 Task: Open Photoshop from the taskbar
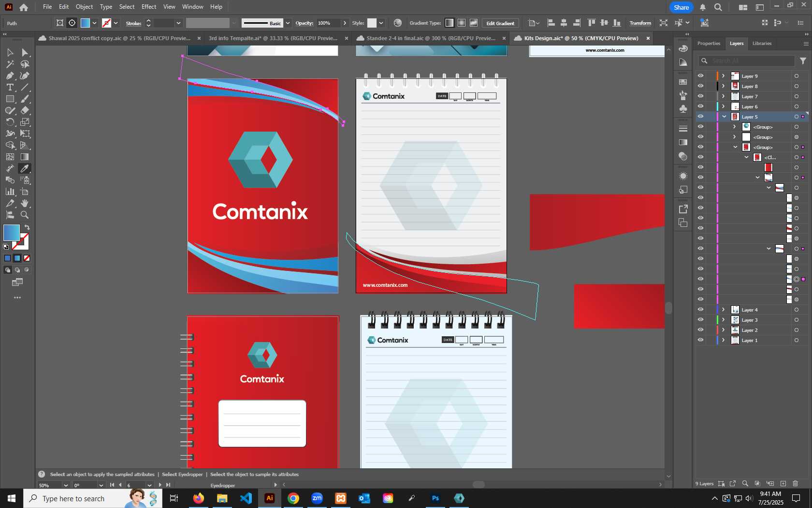(x=435, y=498)
